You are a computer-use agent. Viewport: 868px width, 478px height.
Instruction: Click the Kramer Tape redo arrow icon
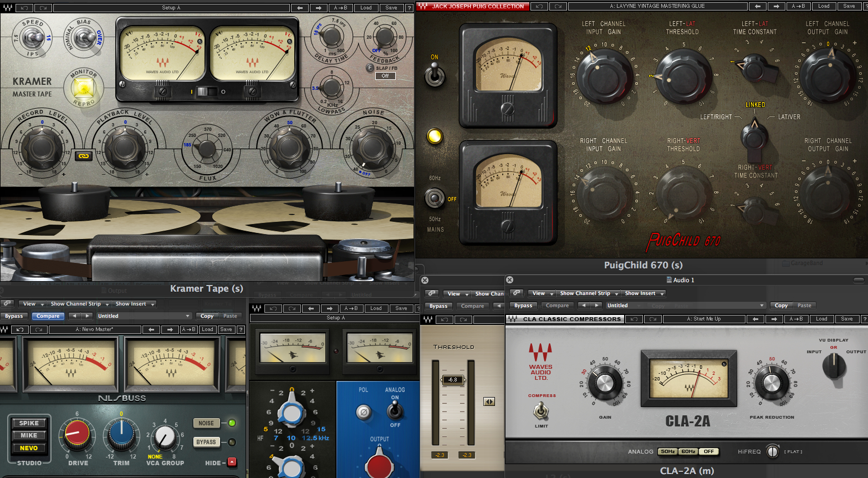point(43,8)
